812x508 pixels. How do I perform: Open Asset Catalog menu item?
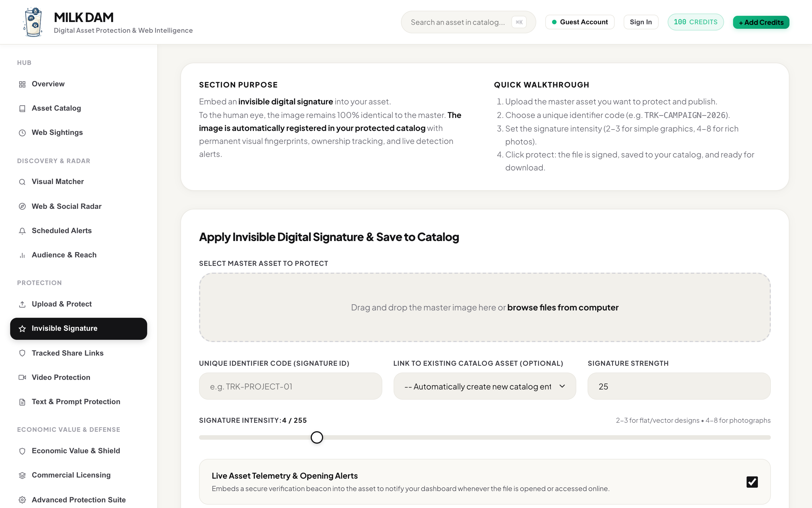tap(78, 108)
